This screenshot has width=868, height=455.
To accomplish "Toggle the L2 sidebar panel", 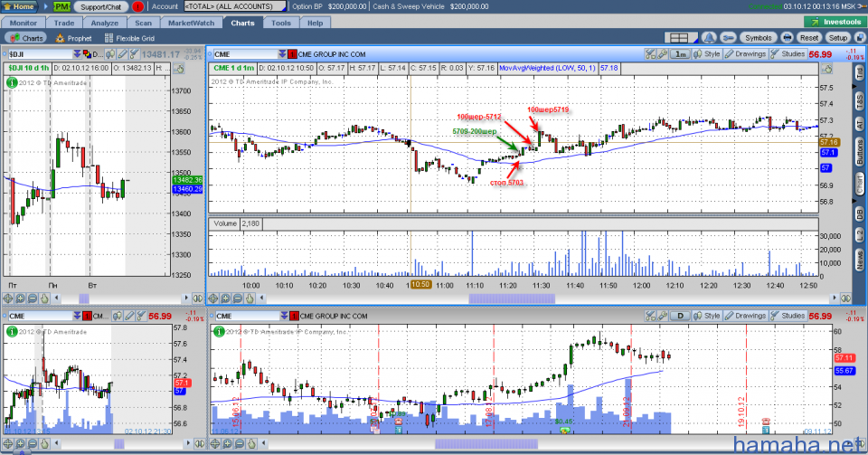I will [x=859, y=236].
